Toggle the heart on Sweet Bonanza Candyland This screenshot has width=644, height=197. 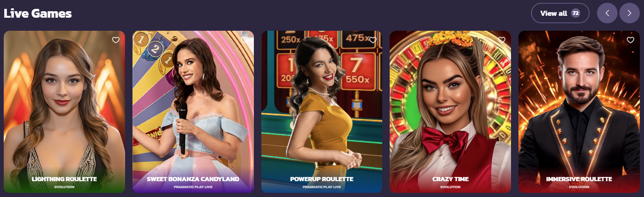(245, 40)
